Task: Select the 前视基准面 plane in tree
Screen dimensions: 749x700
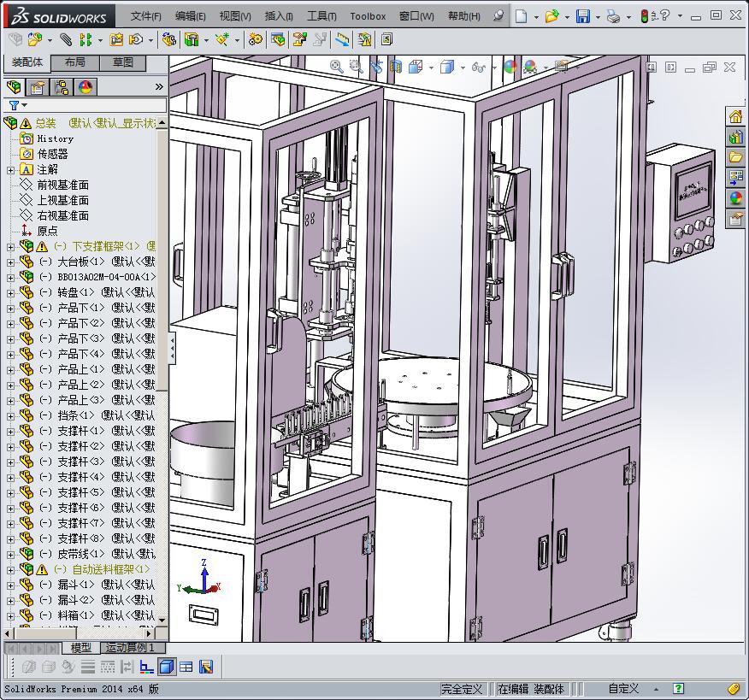Action: (x=62, y=185)
